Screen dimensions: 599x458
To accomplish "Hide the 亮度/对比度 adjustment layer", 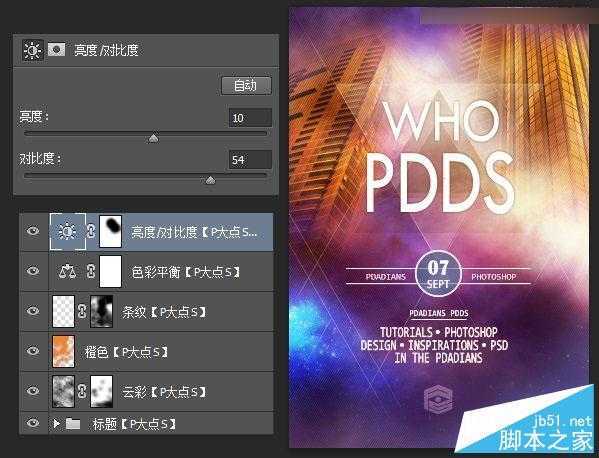I will (x=33, y=231).
